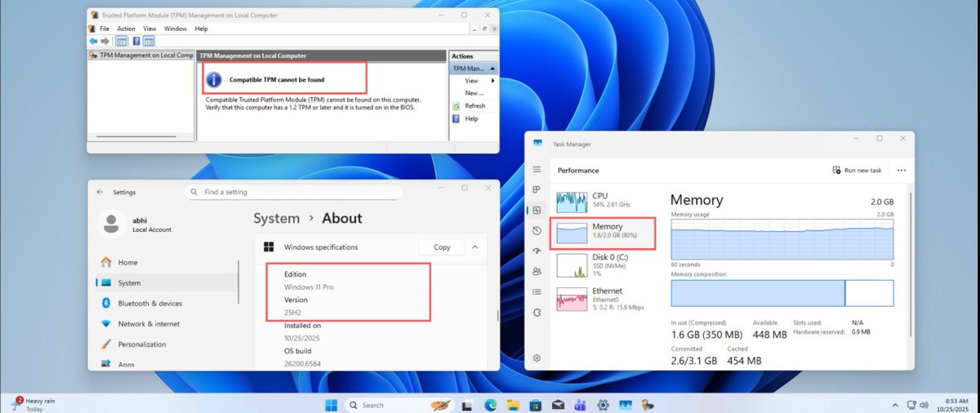The height and width of the screenshot is (413, 980).
Task: Click the blue Help icon in TPM toolbar
Action: pyautogui.click(x=136, y=41)
